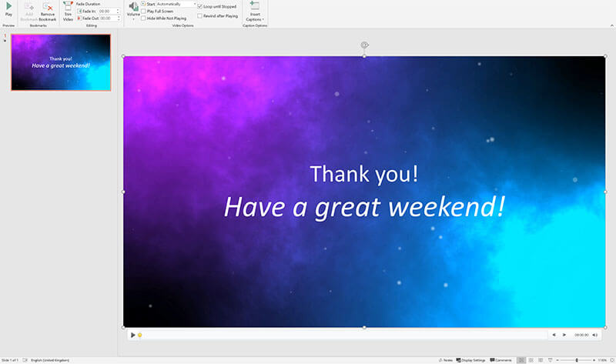Click the 00:00.00 video time display
The width and height of the screenshot is (616, 364).
pyautogui.click(x=581, y=335)
